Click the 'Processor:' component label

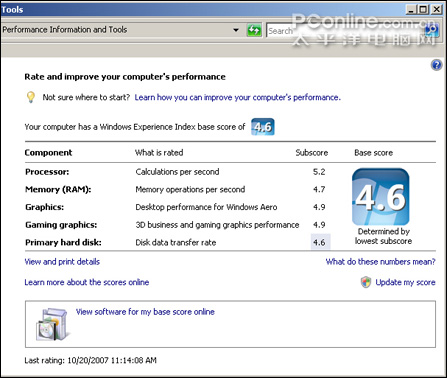point(47,172)
